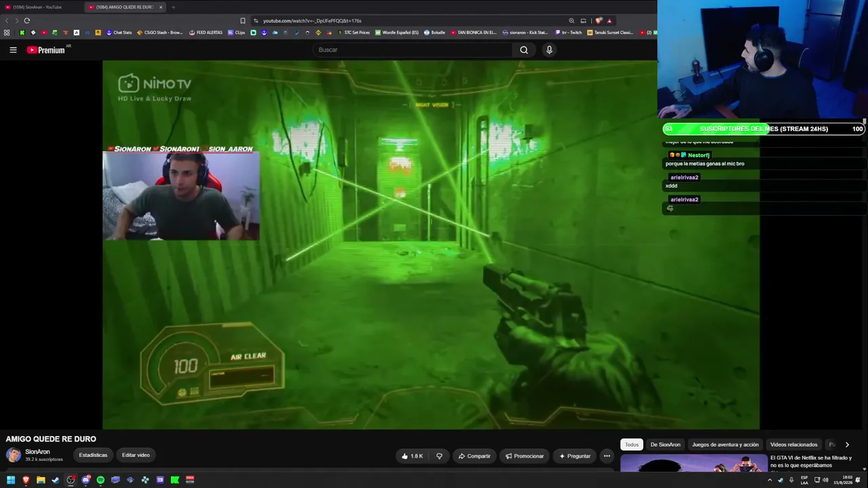The height and width of the screenshot is (488, 868).
Task: Show hidden system tray icons
Action: (x=770, y=480)
